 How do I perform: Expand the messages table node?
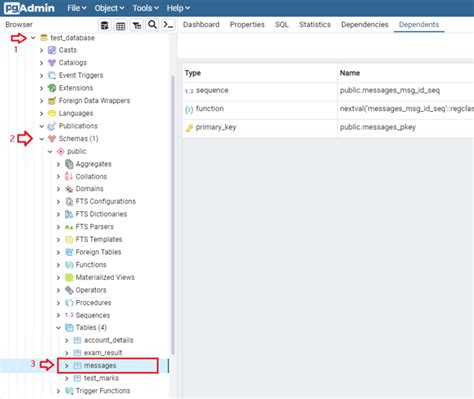[67, 366]
